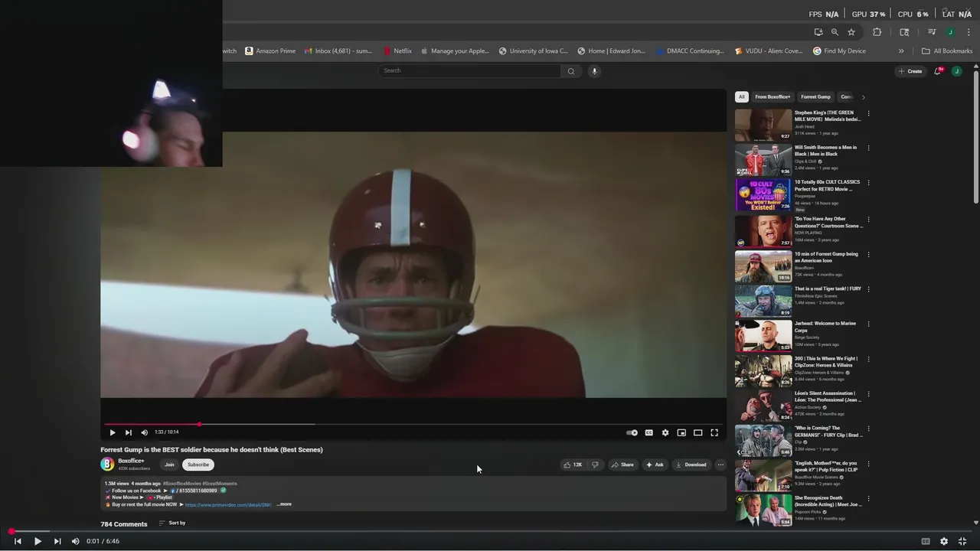The width and height of the screenshot is (980, 551).
Task: Open options for Pulp Fiction clip video
Action: coord(868,464)
